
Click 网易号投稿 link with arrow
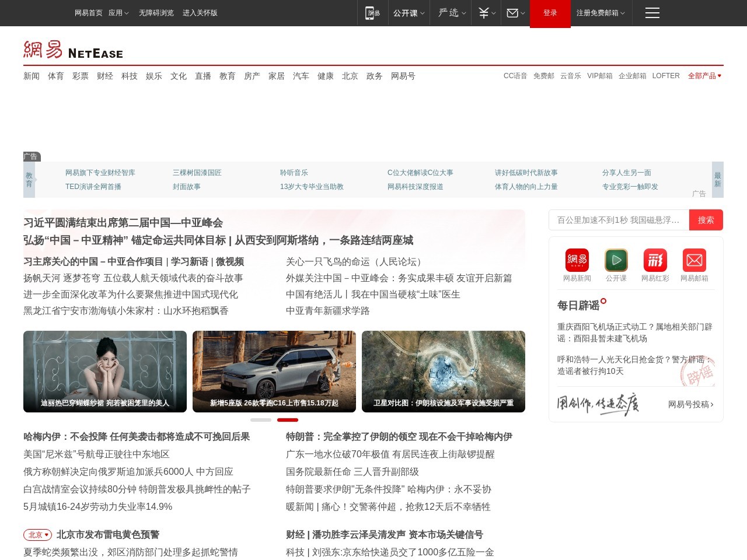691,404
